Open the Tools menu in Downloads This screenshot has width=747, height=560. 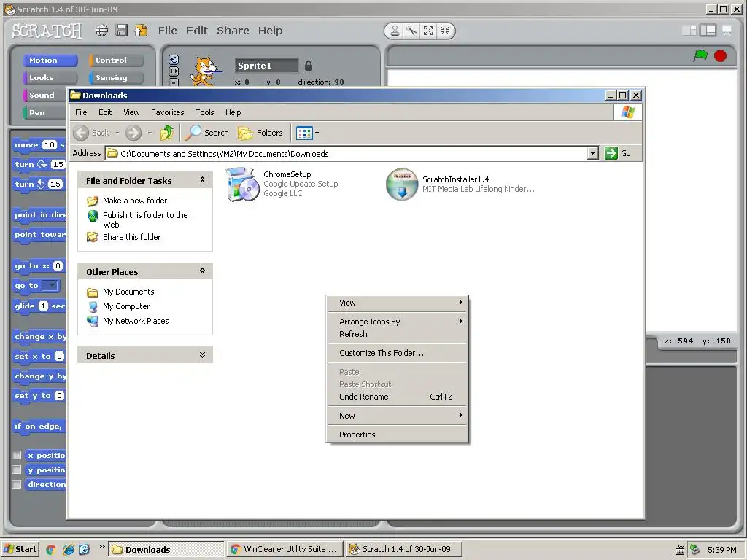click(x=205, y=112)
